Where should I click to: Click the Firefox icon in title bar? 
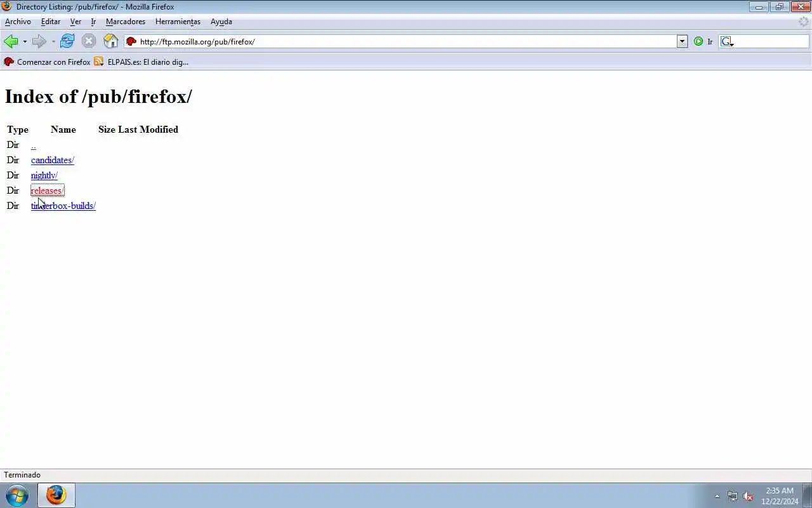coord(7,6)
